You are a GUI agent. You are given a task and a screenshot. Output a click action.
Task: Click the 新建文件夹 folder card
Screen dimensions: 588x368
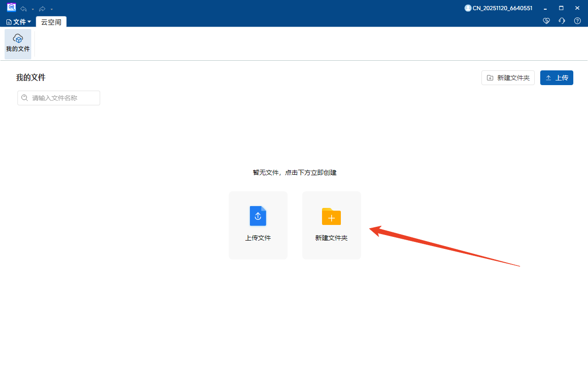tap(331, 225)
